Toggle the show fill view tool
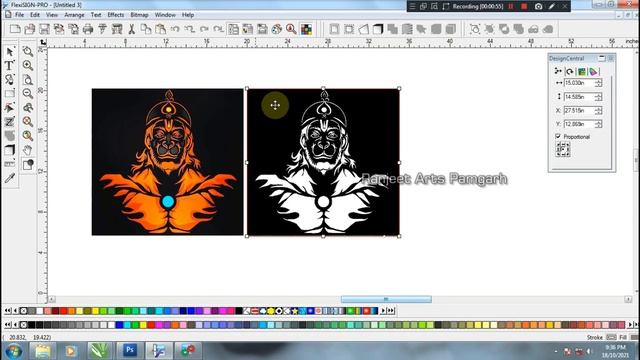 pyautogui.click(x=28, y=164)
